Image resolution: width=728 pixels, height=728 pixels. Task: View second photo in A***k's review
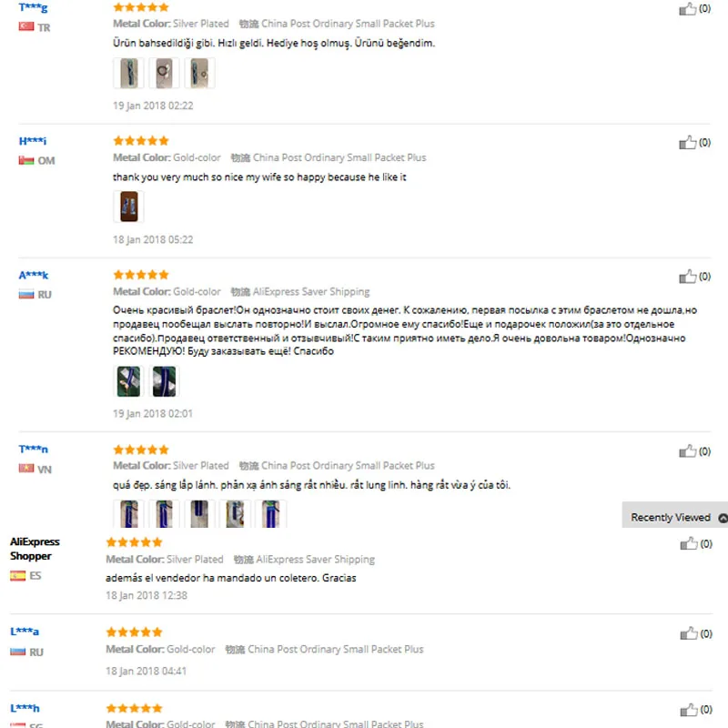[x=164, y=381]
